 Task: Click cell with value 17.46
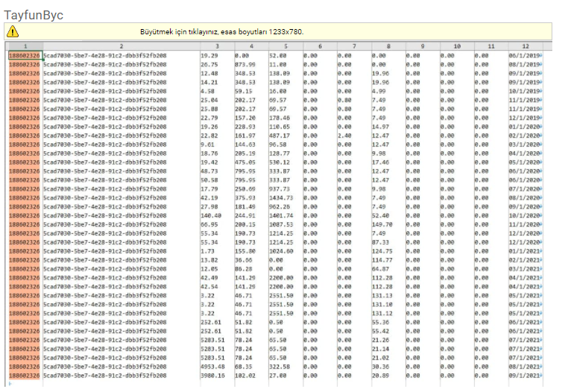[380, 162]
